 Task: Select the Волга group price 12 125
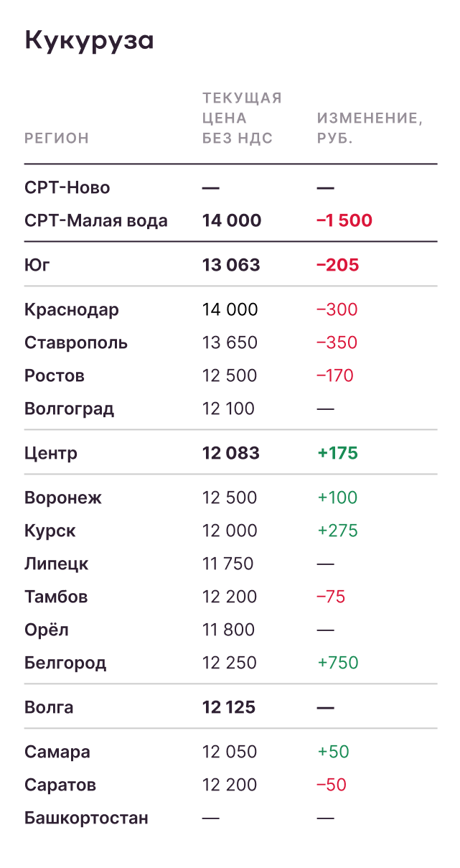(229, 708)
